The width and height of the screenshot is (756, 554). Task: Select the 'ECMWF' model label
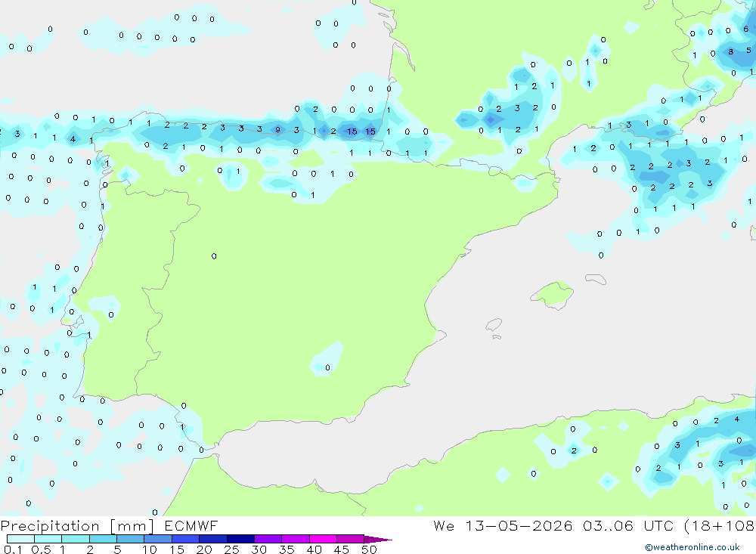(191, 526)
